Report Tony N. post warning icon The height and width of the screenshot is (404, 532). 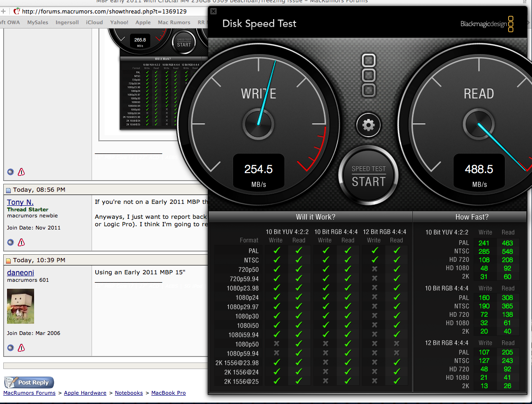(21, 242)
